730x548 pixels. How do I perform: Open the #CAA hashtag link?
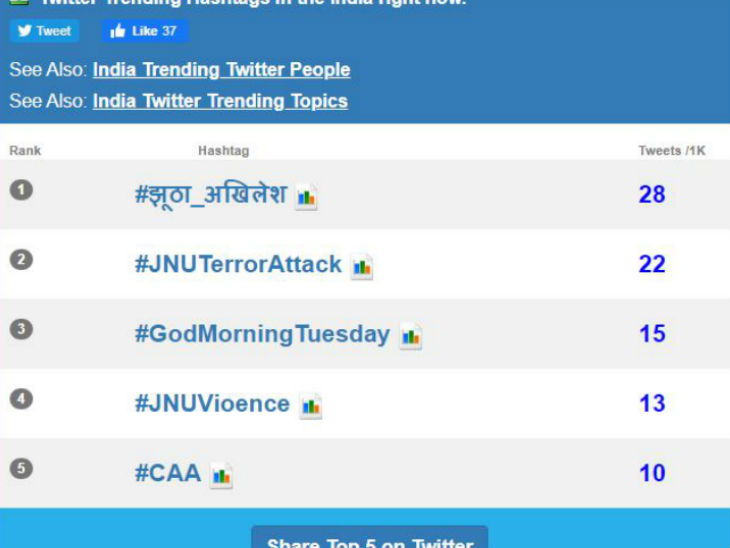(x=168, y=473)
